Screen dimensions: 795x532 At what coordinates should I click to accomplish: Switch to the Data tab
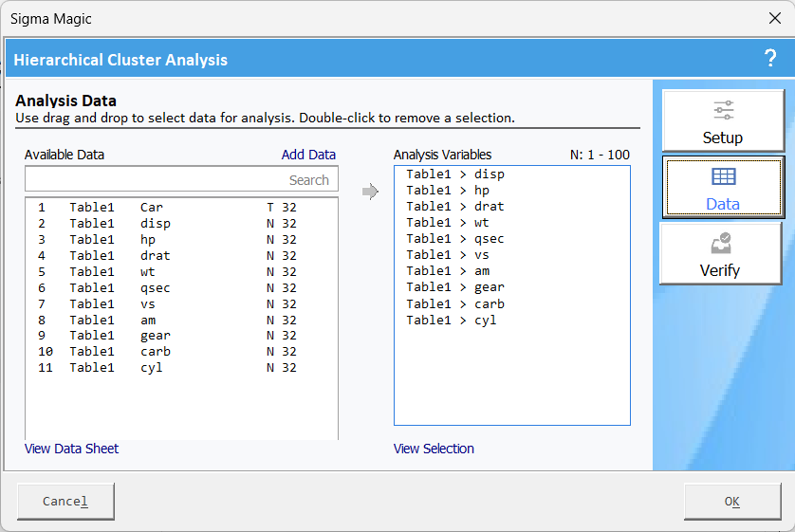tap(723, 187)
